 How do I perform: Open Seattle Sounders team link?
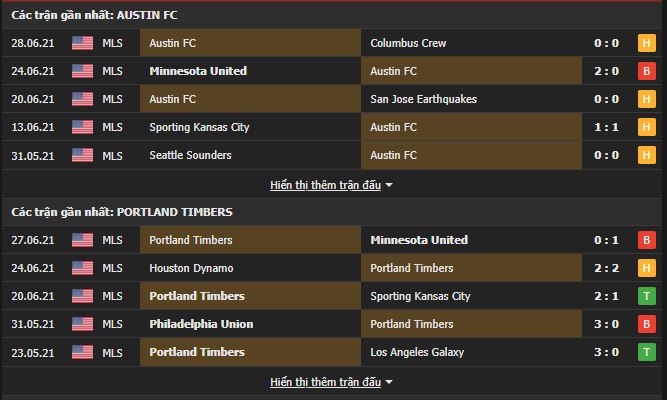tap(190, 155)
